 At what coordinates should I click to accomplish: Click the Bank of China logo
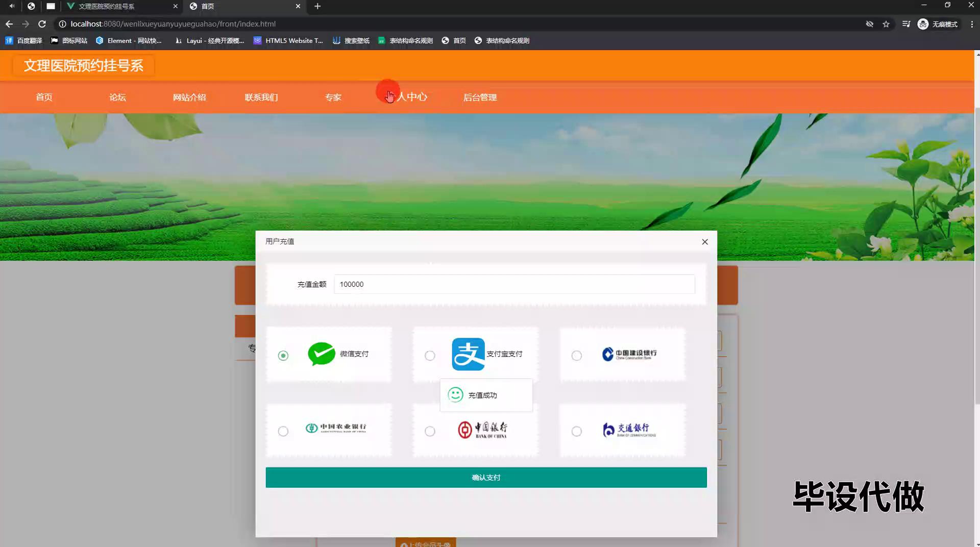coord(482,430)
